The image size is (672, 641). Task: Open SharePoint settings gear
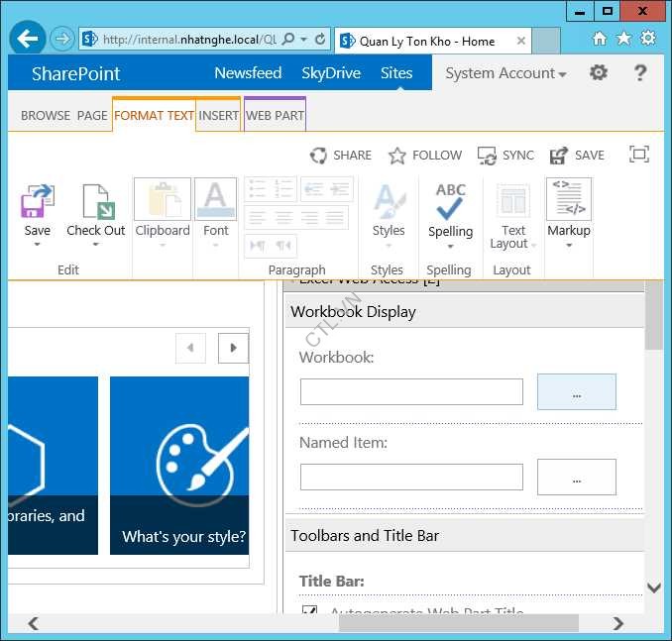click(x=599, y=73)
